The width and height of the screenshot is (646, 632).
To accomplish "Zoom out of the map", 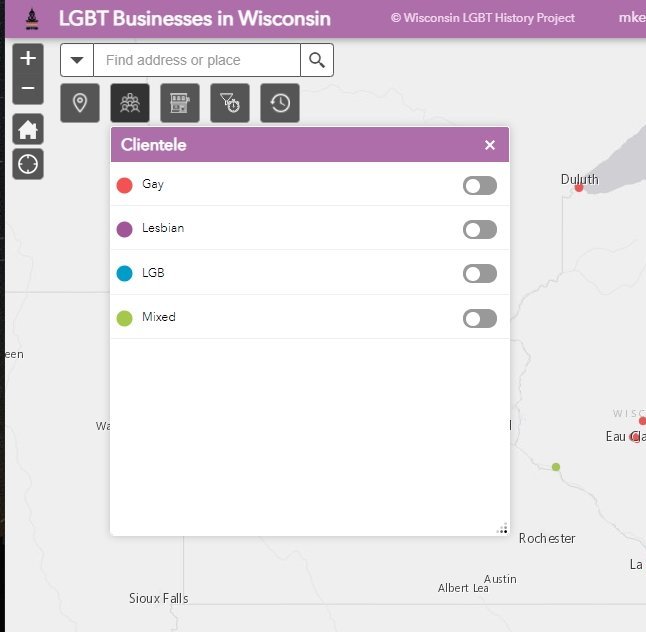I will (28, 89).
